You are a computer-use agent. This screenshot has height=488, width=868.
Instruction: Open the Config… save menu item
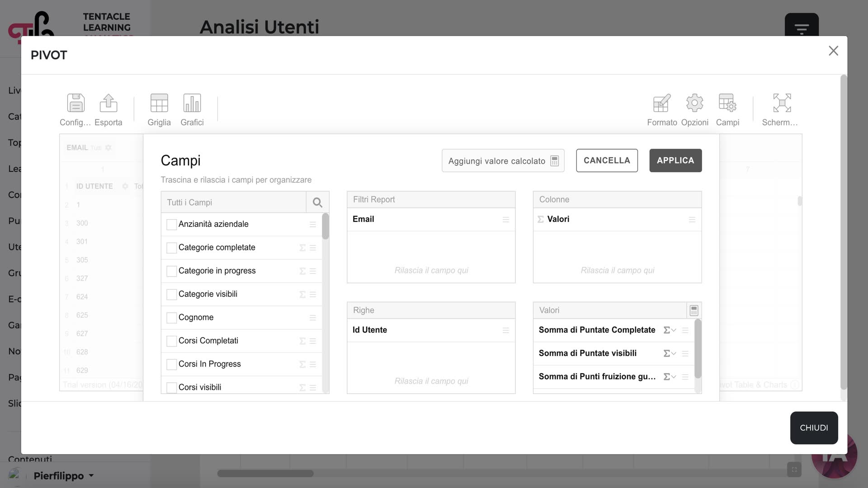[75, 110]
